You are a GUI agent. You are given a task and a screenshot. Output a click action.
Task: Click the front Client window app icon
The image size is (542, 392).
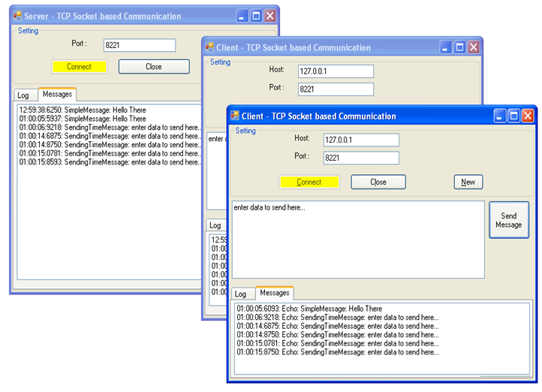[x=234, y=116]
